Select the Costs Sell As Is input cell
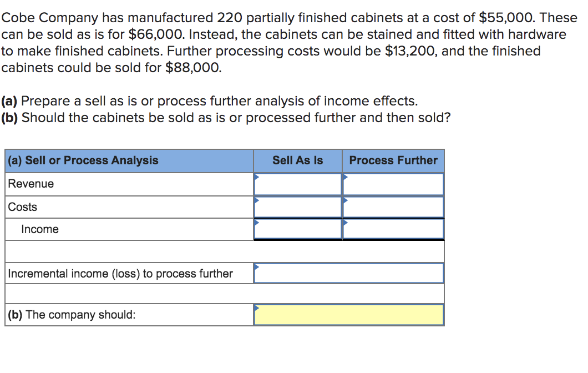588x373 pixels. [298, 207]
